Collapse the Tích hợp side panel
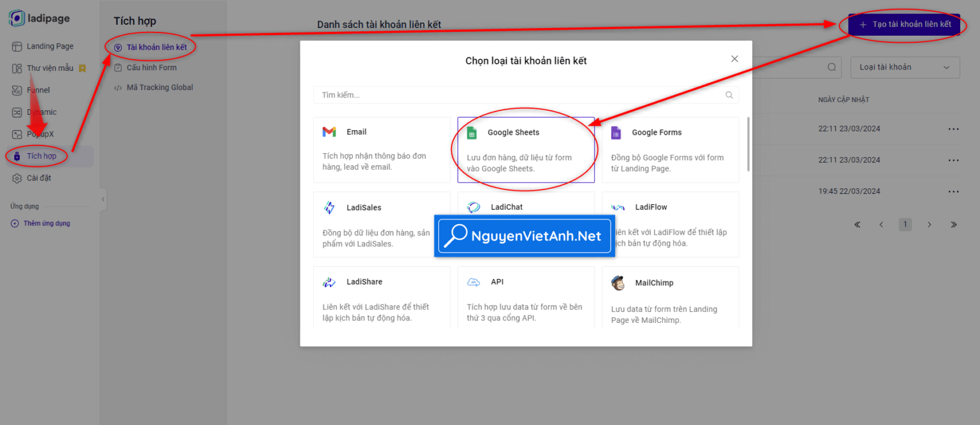980x425 pixels. [103, 199]
